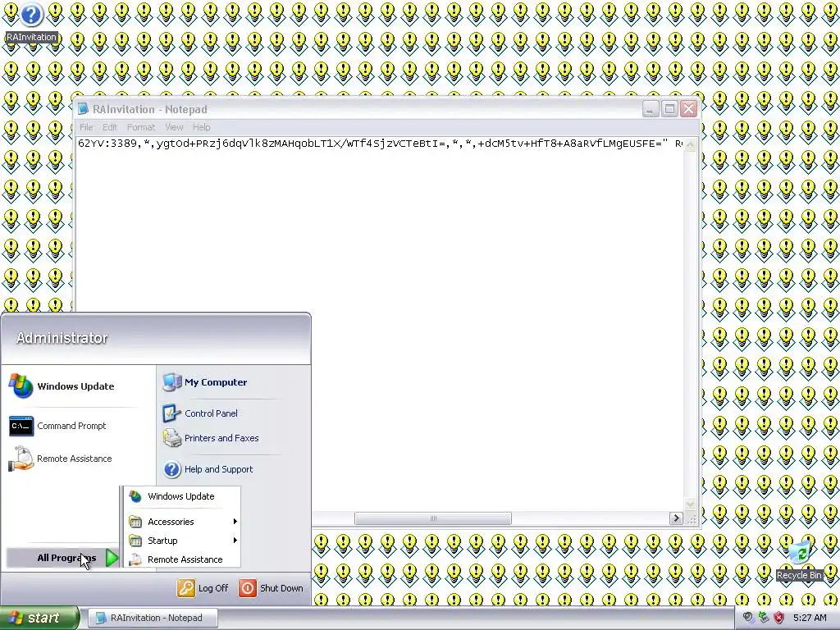Screen dimensions: 840x630
Task: Open Notepad Format menu
Action: pos(141,127)
